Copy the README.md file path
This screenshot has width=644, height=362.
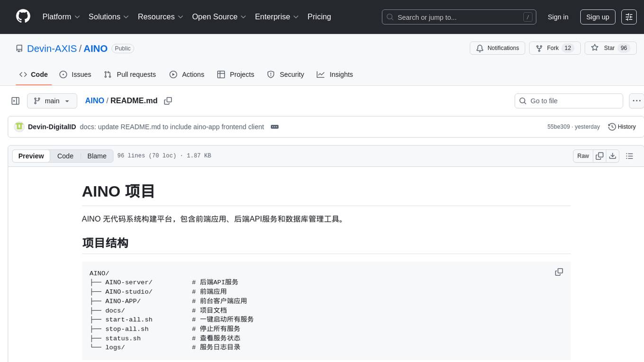click(168, 101)
